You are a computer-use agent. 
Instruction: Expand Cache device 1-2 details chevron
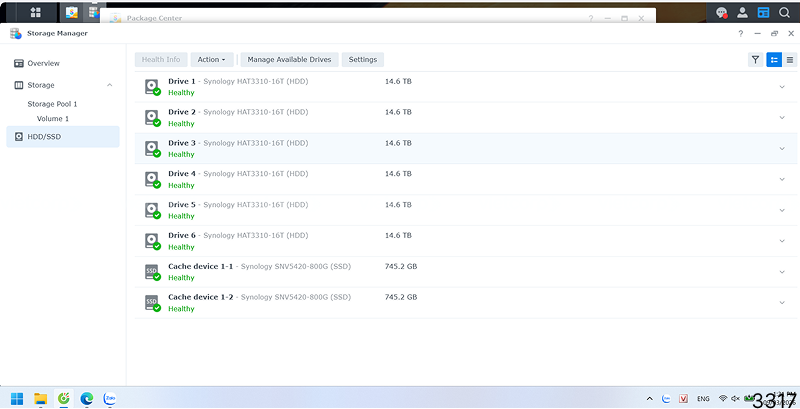click(x=782, y=303)
